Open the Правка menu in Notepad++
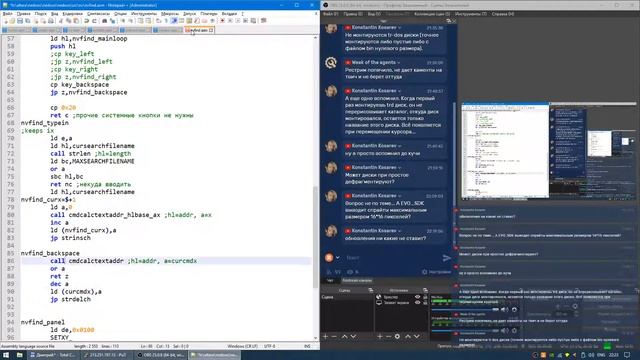The width and height of the screenshot is (640, 360). (x=23, y=14)
